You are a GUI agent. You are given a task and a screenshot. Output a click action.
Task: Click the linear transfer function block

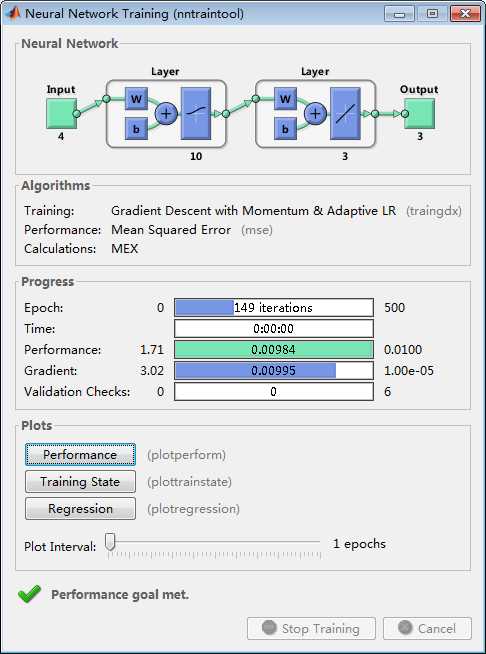[345, 113]
